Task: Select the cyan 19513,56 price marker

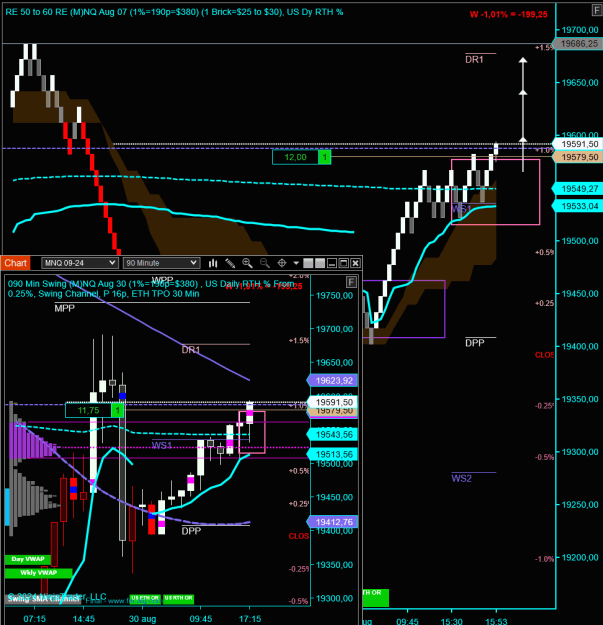Action: (x=332, y=454)
